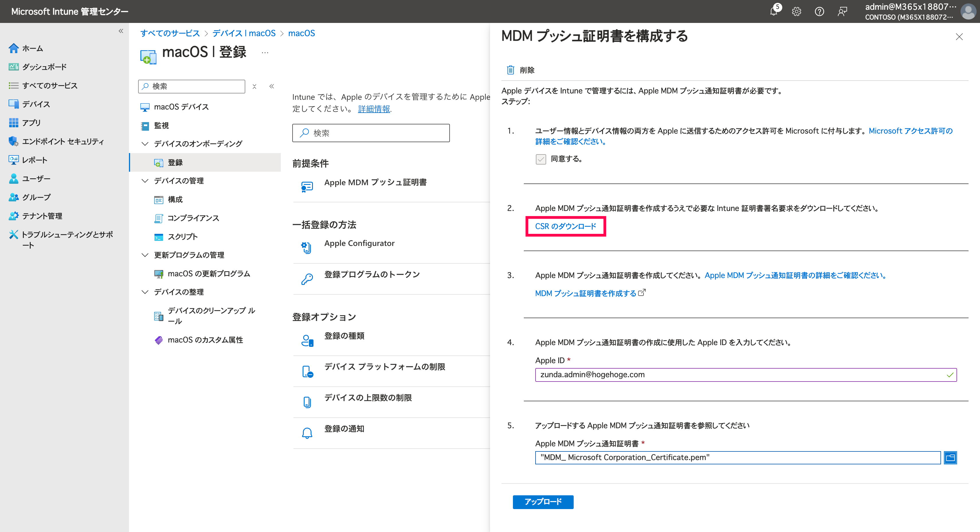980x532 pixels.
Task: Click the すべてのサービス list icon
Action: 14,86
